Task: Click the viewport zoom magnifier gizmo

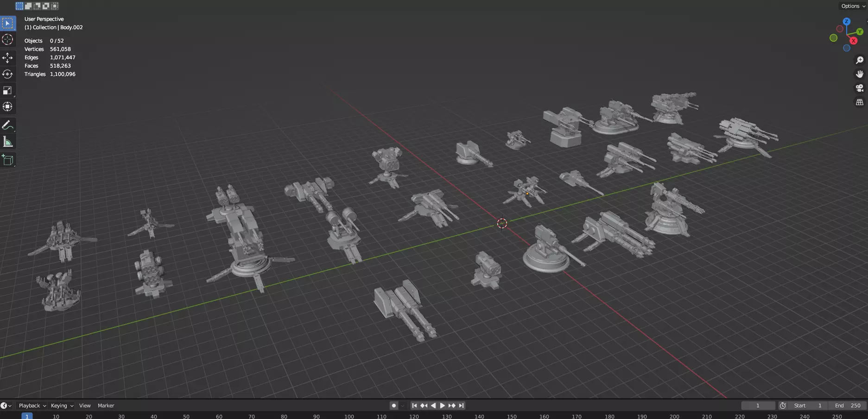Action: click(860, 60)
